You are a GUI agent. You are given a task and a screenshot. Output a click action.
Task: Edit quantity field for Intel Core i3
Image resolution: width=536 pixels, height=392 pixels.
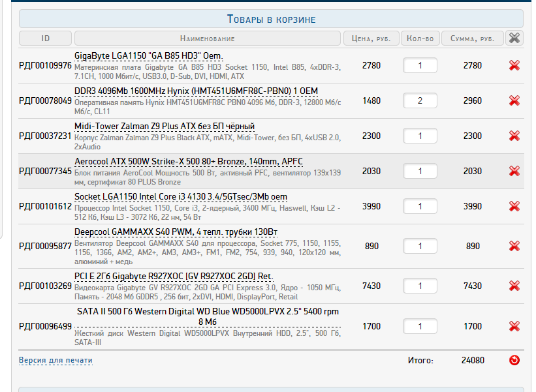tap(420, 206)
